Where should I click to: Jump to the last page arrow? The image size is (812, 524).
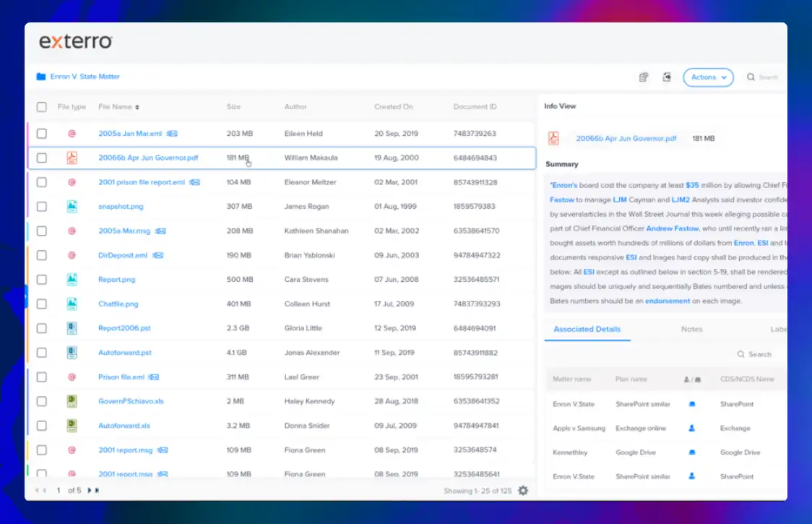click(x=97, y=490)
